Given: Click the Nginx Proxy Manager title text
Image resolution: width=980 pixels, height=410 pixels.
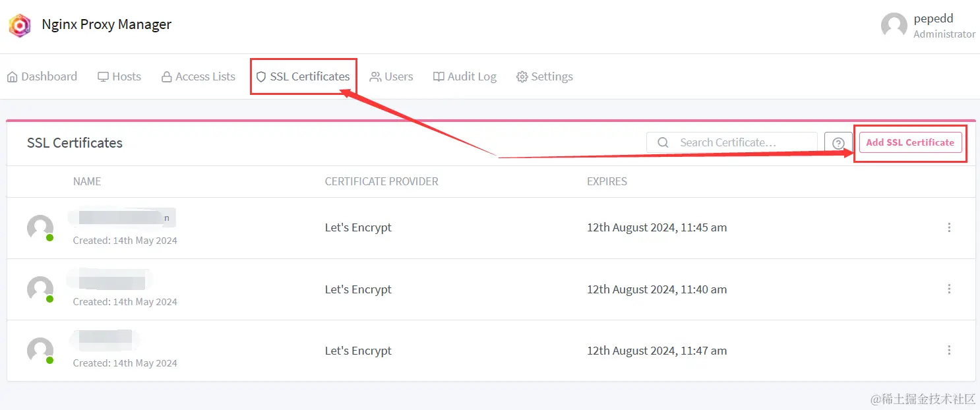Looking at the screenshot, I should point(106,24).
